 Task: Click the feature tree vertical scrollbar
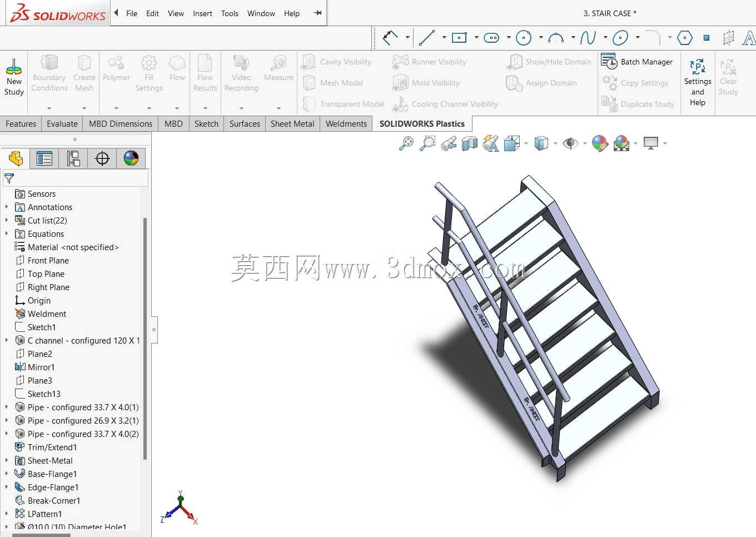point(145,339)
